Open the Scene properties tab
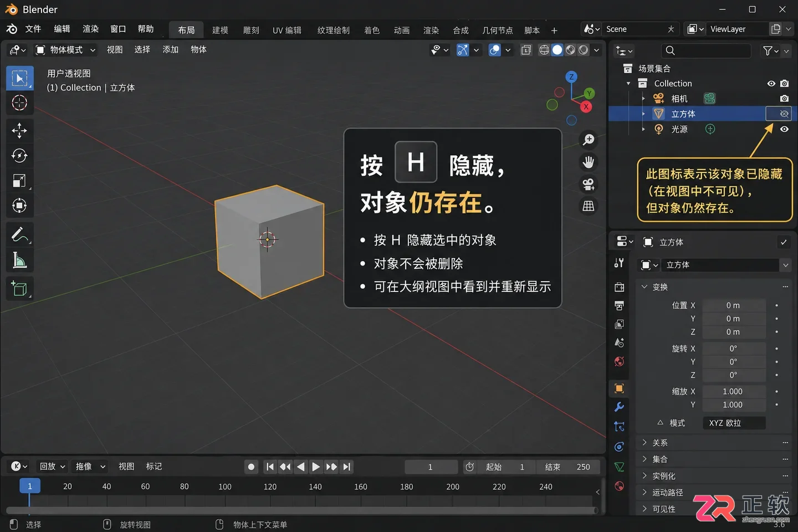The height and width of the screenshot is (532, 798). click(620, 343)
